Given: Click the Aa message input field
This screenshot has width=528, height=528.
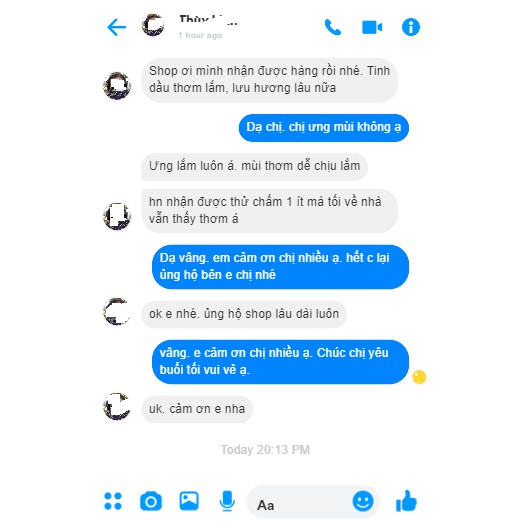Looking at the screenshot, I should [313, 502].
